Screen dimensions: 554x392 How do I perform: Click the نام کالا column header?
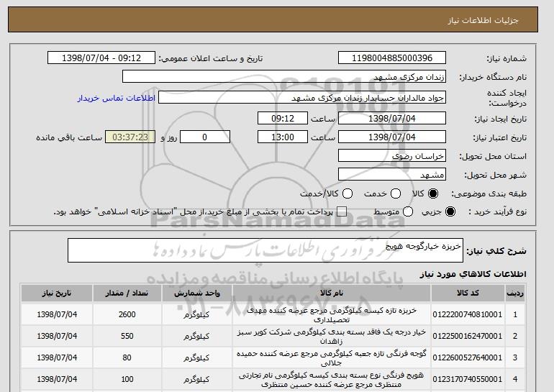click(332, 293)
